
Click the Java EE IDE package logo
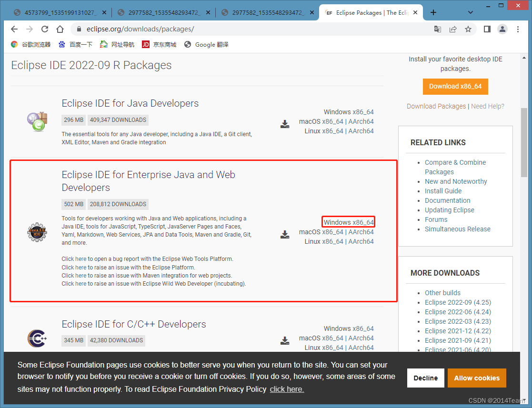(37, 232)
